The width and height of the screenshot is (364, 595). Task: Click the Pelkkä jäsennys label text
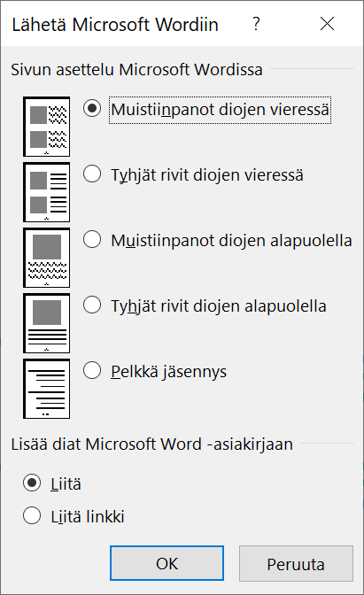pos(169,372)
